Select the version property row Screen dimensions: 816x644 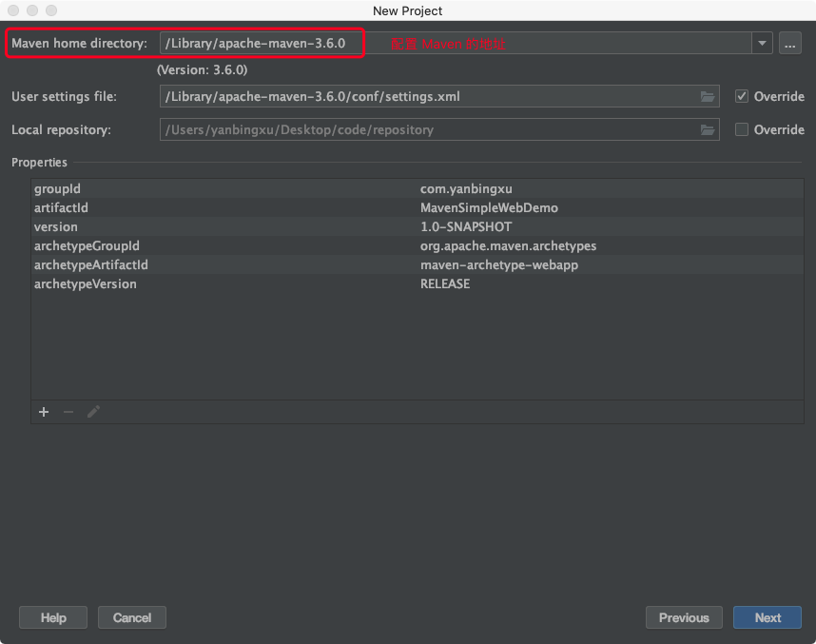[x=418, y=226]
